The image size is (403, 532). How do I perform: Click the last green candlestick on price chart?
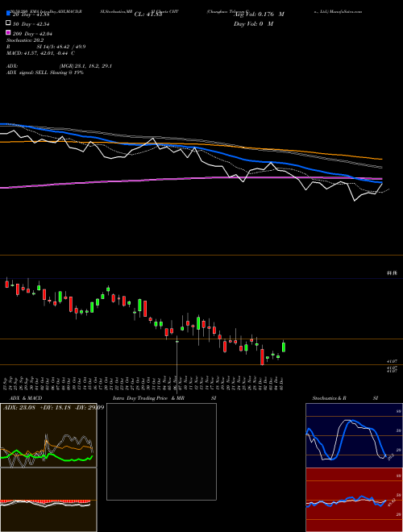click(283, 347)
